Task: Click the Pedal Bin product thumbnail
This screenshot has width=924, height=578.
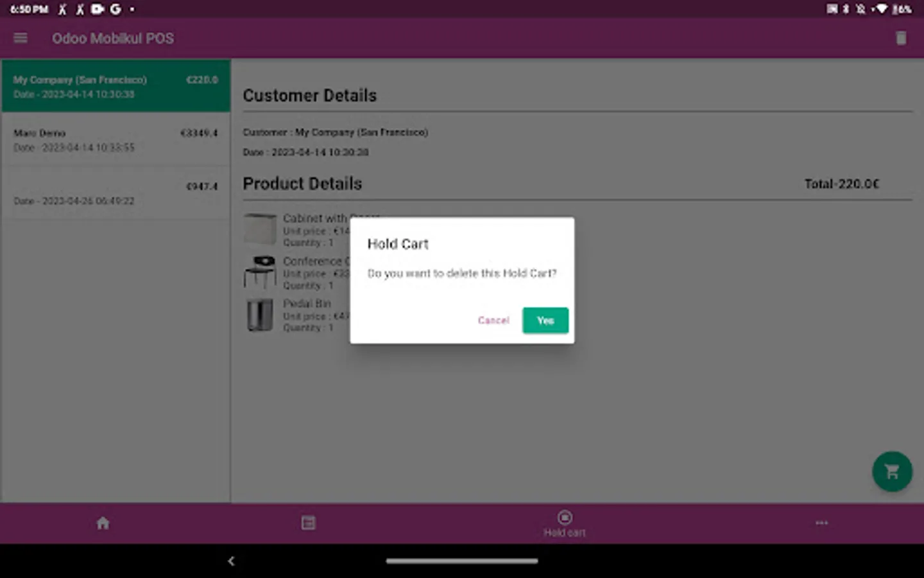Action: pyautogui.click(x=260, y=315)
